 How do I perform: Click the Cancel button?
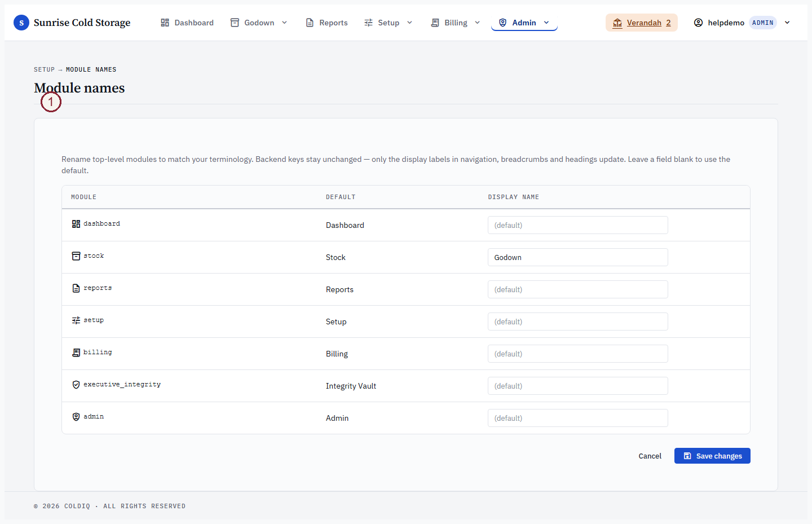pos(650,456)
